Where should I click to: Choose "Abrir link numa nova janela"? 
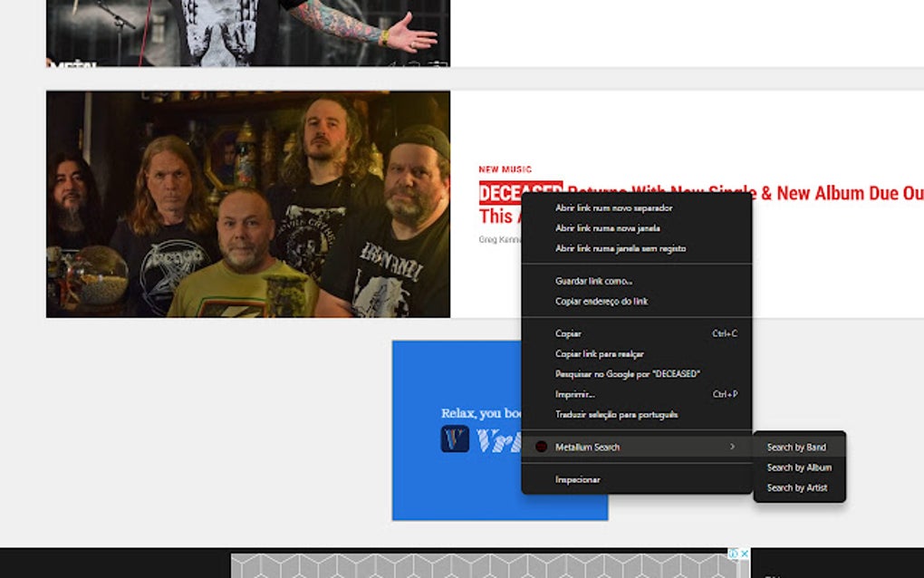pos(608,227)
